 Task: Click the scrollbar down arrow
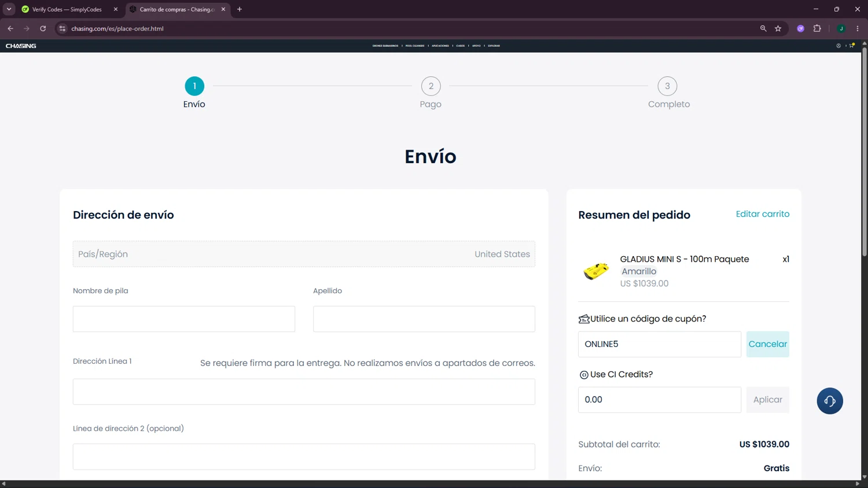coord(865,477)
